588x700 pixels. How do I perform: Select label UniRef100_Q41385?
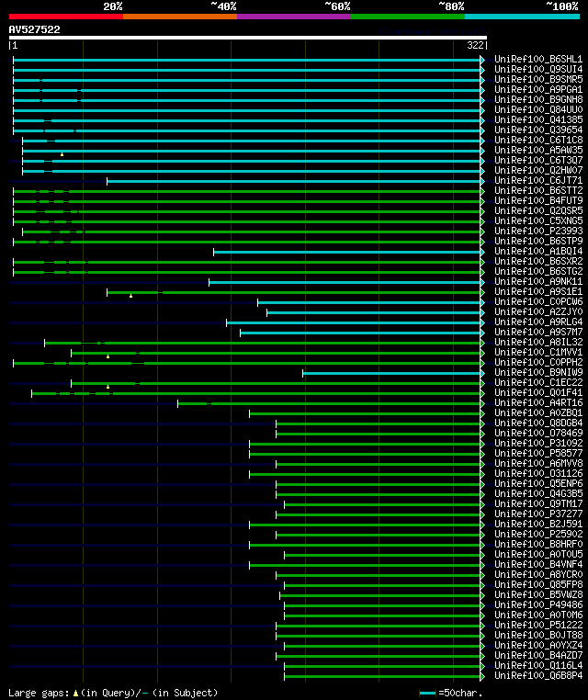point(538,119)
